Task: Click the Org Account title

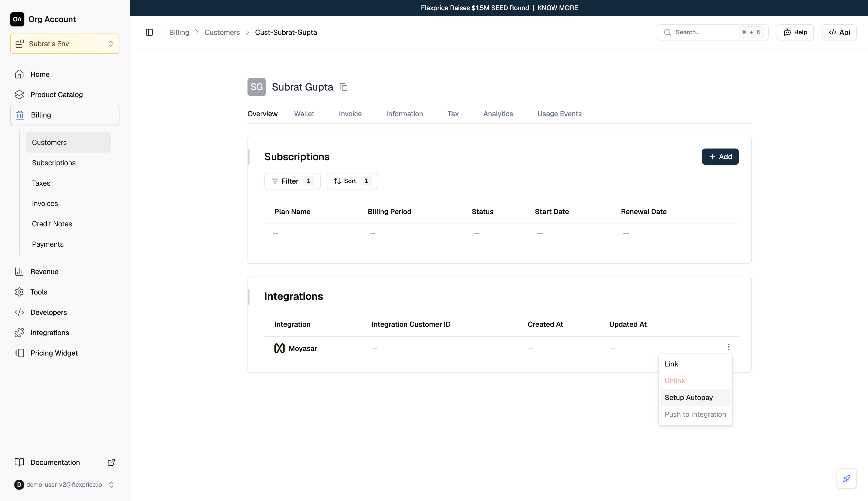Action: [52, 19]
